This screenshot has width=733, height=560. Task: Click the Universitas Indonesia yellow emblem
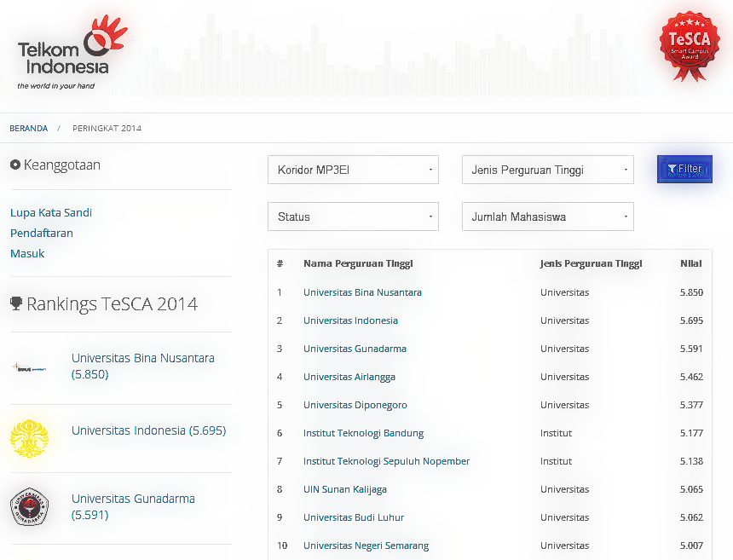[x=30, y=438]
